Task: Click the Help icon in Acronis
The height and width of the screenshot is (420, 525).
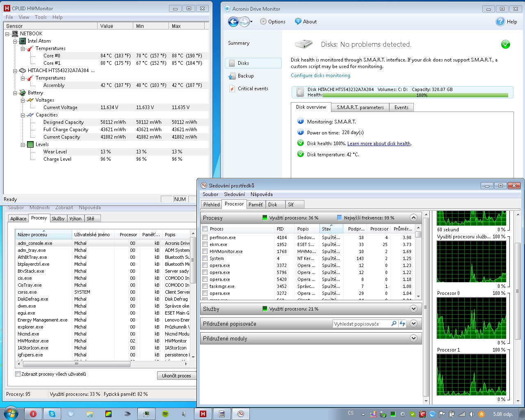Action: 500,22
